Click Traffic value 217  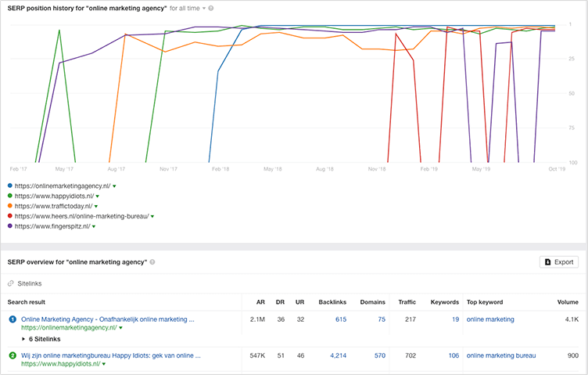click(x=411, y=319)
